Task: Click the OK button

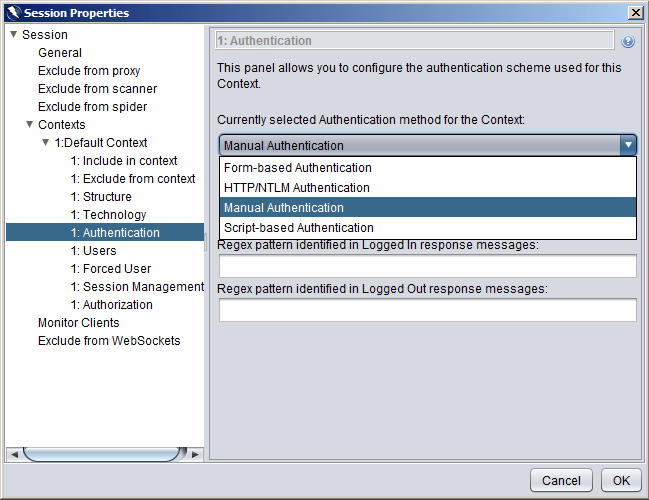Action: 621,480
